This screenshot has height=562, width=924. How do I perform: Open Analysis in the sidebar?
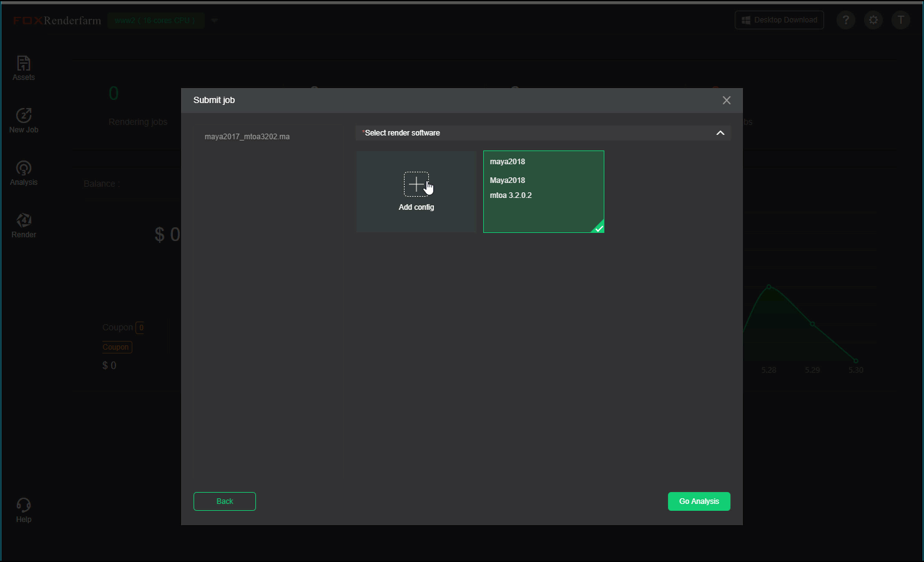[24, 173]
